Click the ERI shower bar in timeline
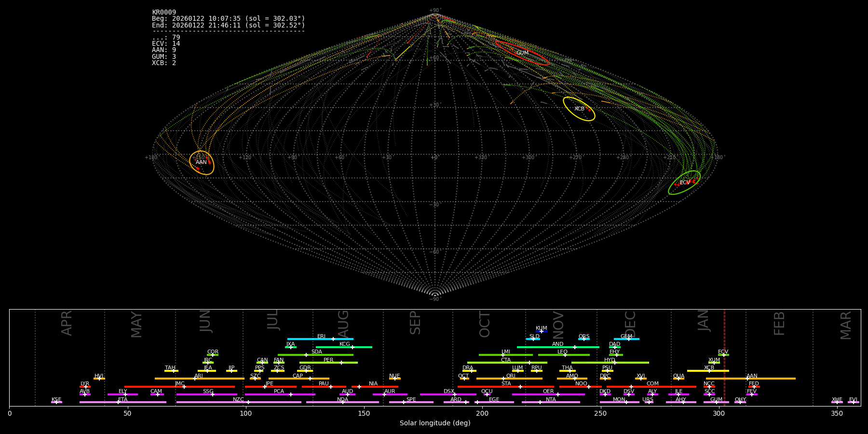Image resolution: width=868 pixels, height=434 pixels. tap(320, 339)
